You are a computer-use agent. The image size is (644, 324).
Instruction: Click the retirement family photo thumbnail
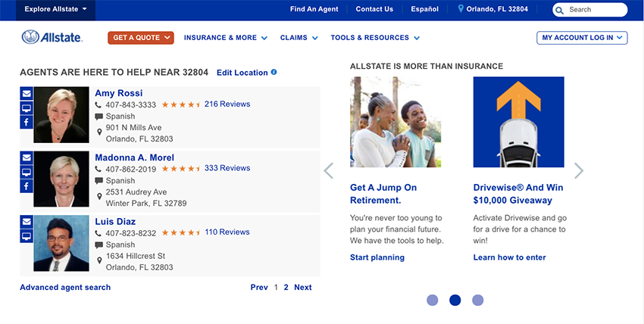[x=395, y=122]
